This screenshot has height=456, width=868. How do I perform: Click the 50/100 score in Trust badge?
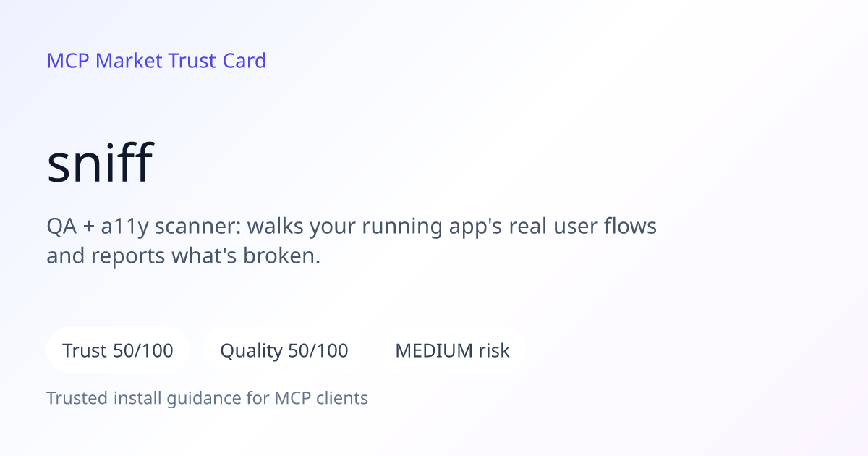coord(143,351)
